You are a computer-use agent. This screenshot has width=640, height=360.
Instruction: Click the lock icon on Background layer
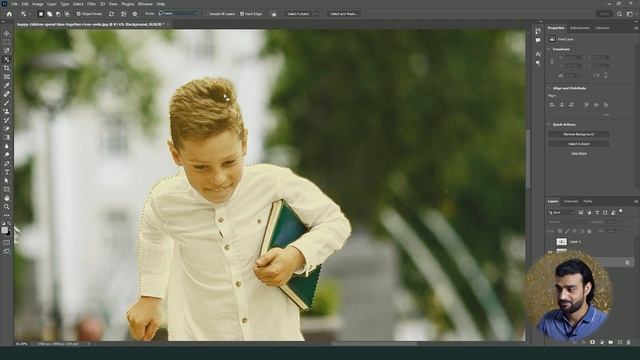click(627, 262)
